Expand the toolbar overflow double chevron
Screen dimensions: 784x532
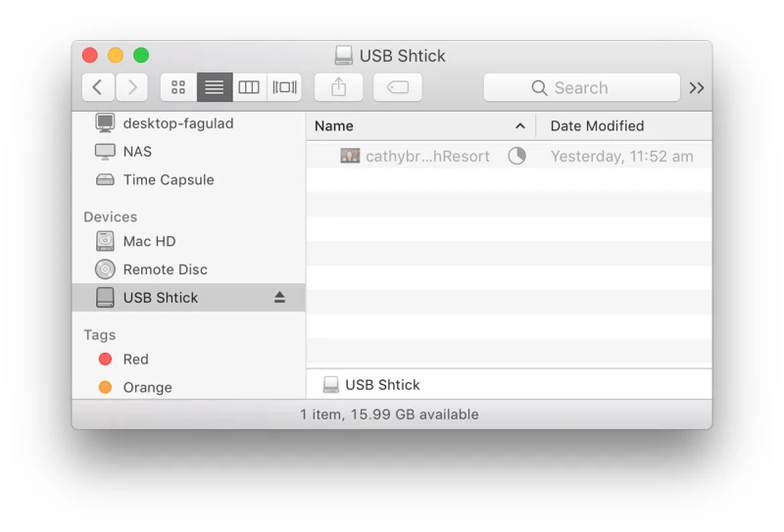[x=697, y=87]
